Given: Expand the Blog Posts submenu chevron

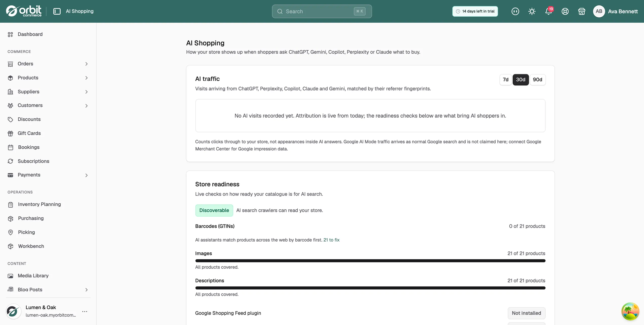Looking at the screenshot, I should click(86, 290).
